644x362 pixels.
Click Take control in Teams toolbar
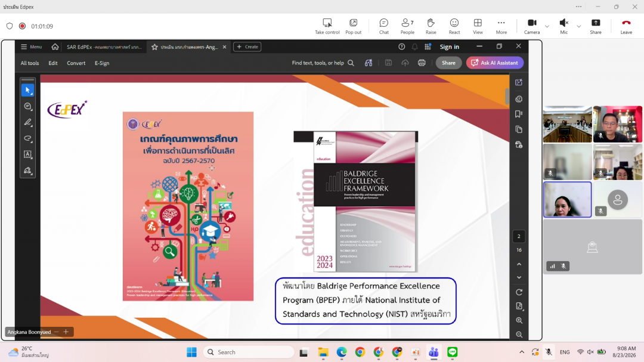327,26
